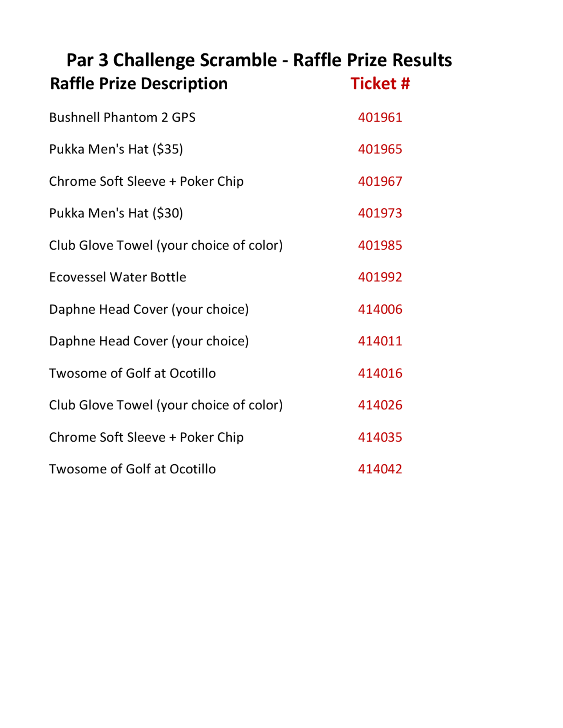Select the Bushnell Phantom 2 GPS text
Image resolution: width=563 pixels, height=728 pixels.
122,118
